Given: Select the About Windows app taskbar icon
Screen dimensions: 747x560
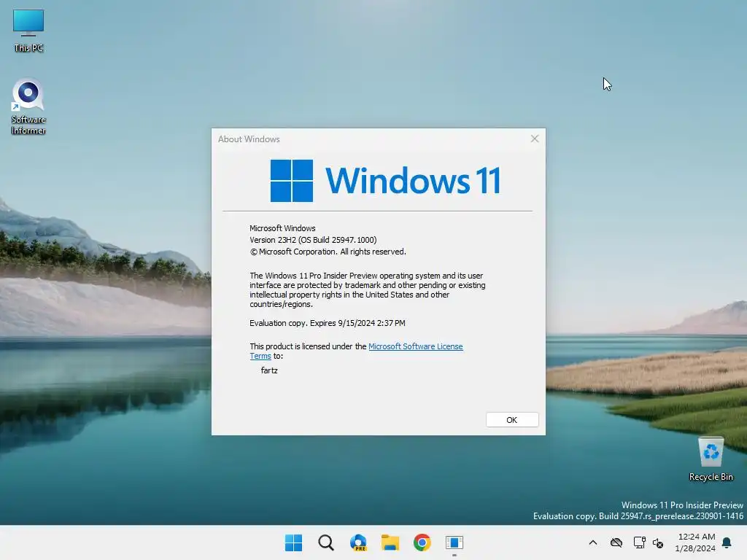Looking at the screenshot, I should (x=454, y=542).
